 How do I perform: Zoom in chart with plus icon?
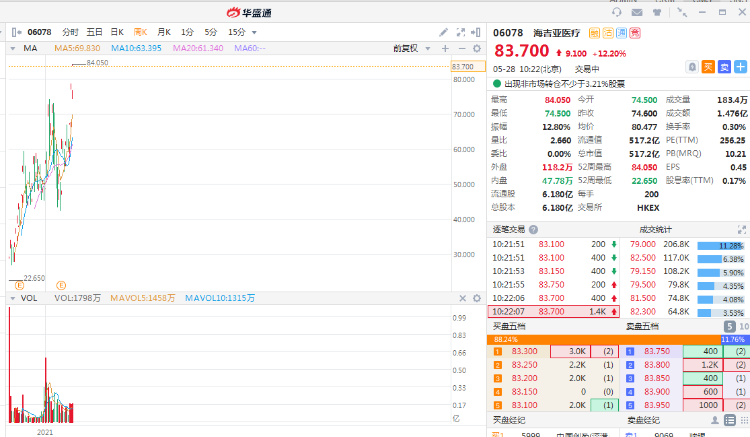point(447,48)
